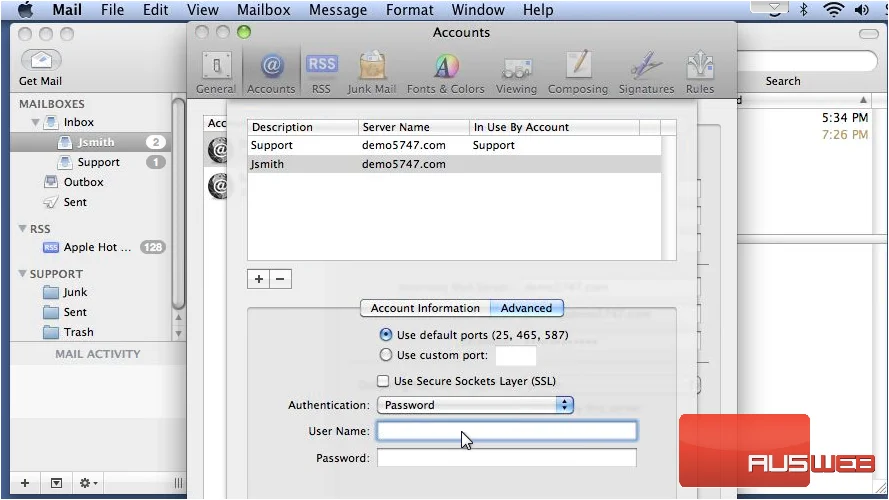Switch to the Advanced tab
The height and width of the screenshot is (500, 889).
pyautogui.click(x=526, y=308)
